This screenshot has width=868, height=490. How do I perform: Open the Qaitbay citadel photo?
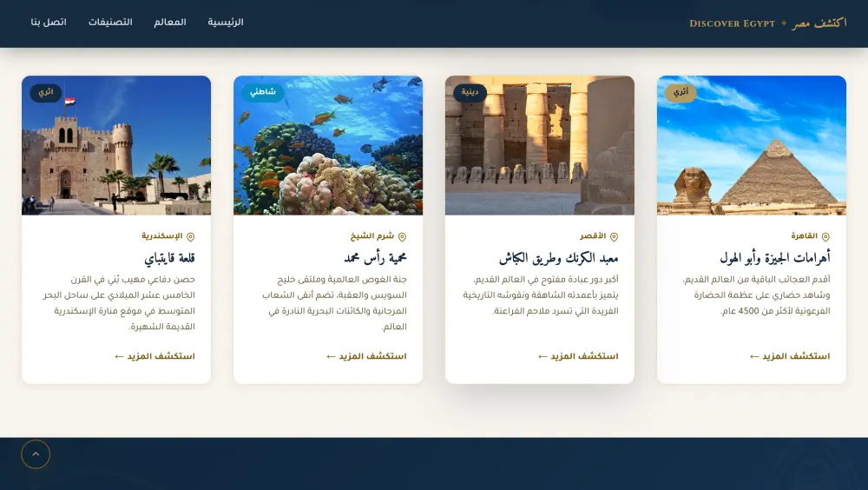pyautogui.click(x=116, y=145)
